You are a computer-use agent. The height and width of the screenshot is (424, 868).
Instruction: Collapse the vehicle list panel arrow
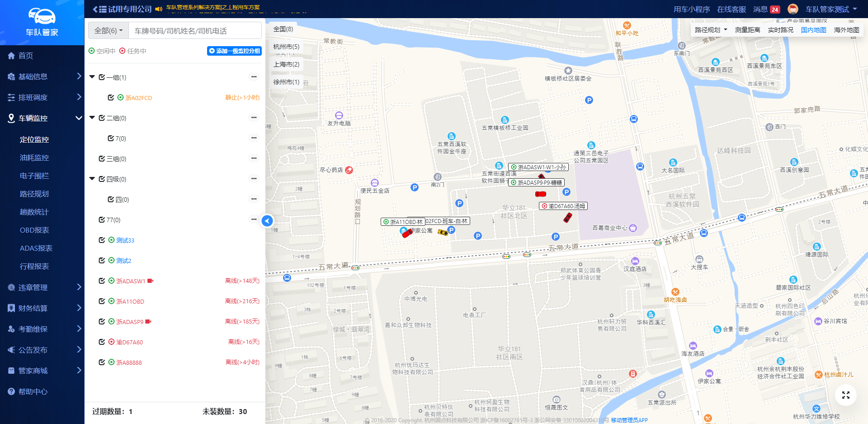tap(267, 221)
